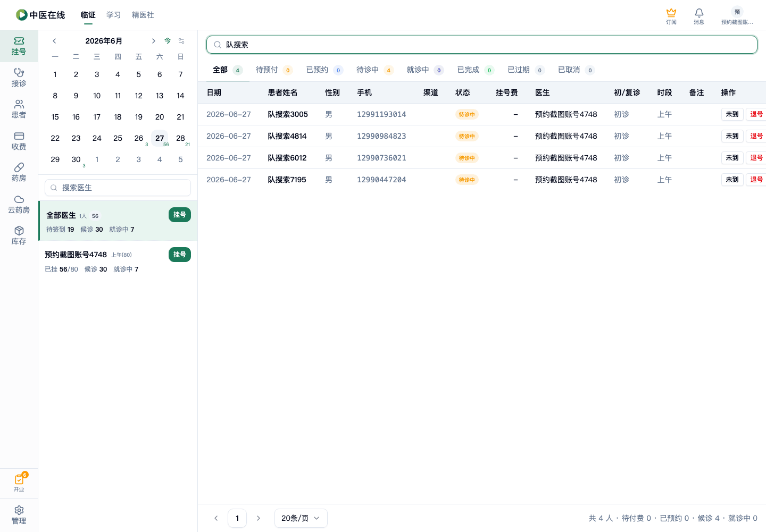Open the 库存 inventory sidebar icon
The width and height of the screenshot is (766, 532).
pos(19,235)
